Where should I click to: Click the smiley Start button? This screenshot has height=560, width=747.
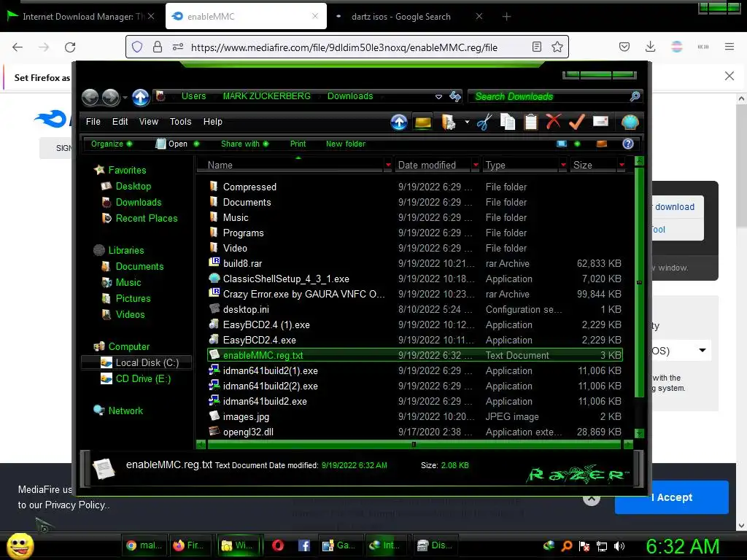coord(20,545)
